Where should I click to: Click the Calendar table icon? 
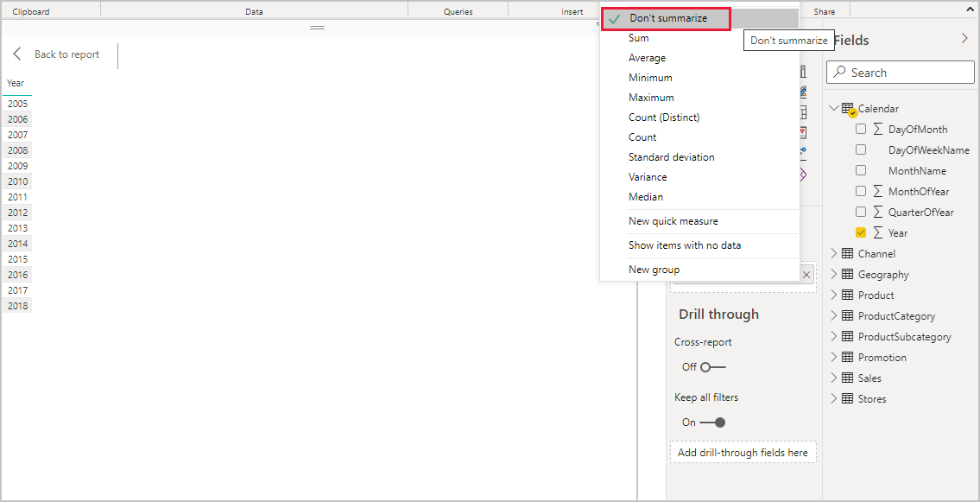point(846,108)
